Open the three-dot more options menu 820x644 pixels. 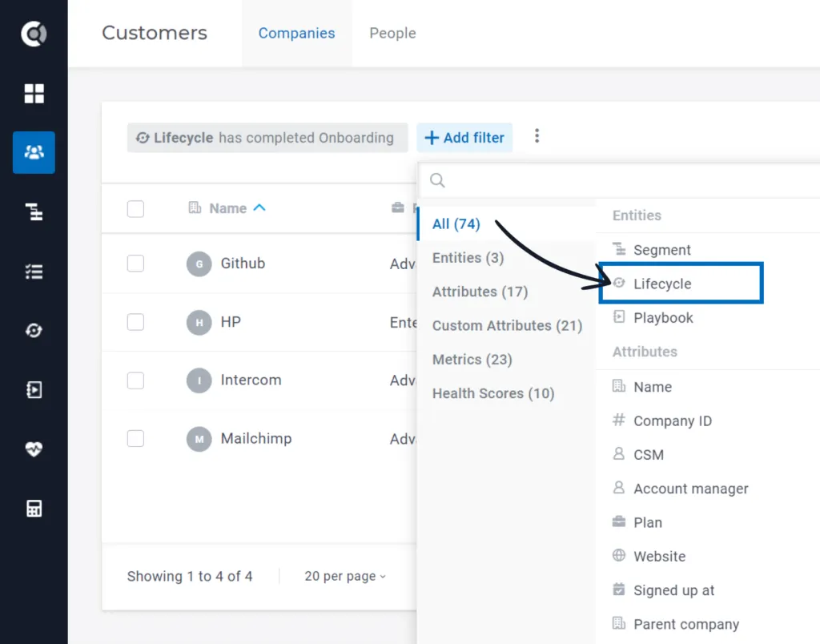[x=537, y=136]
